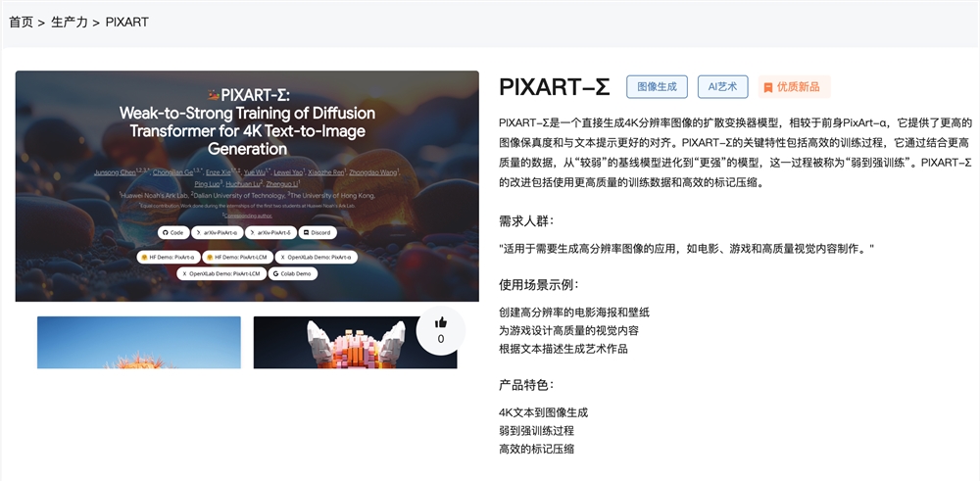Click the quoted 适用于需要生成高分辨率图像 sentence
Viewport: 980px width, 481px height.
click(686, 249)
